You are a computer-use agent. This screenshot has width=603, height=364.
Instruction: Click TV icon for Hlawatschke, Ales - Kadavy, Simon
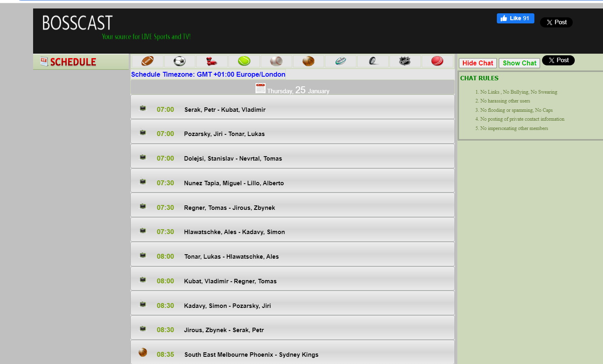point(143,230)
